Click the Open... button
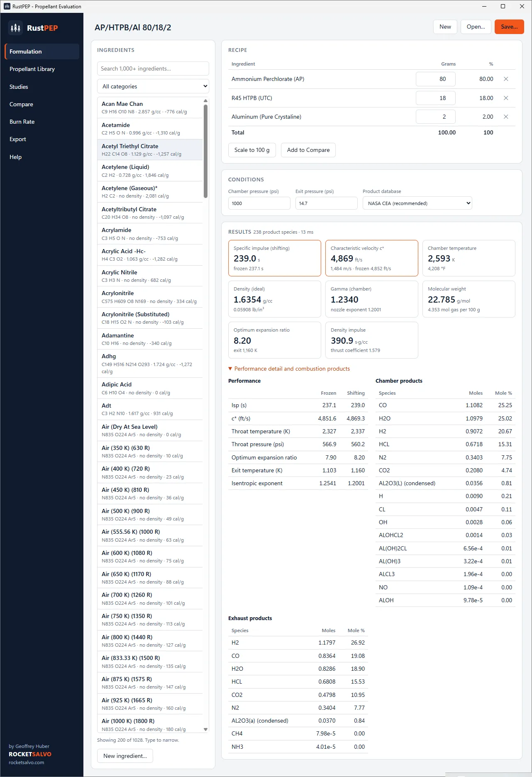Image resolution: width=532 pixels, height=777 pixels. pos(476,27)
